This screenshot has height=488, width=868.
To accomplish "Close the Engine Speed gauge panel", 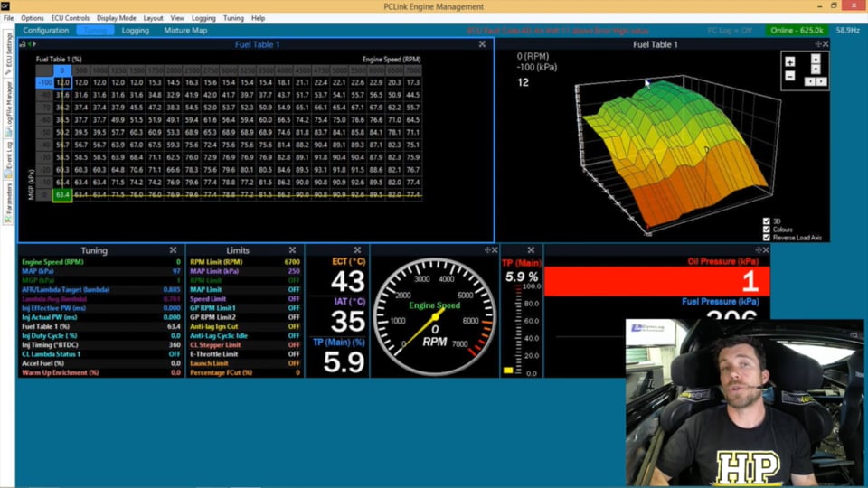I will [x=495, y=250].
